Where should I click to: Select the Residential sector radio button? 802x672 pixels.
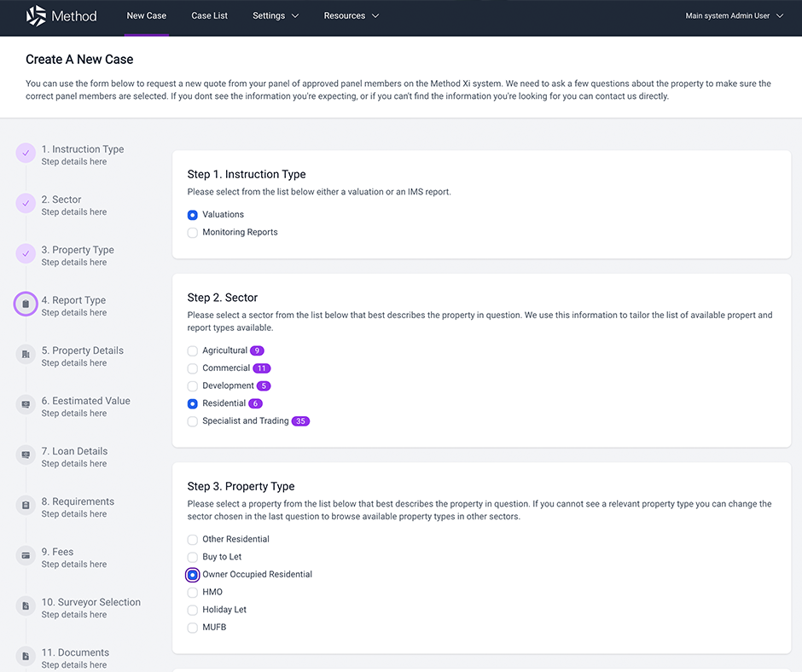pos(192,404)
